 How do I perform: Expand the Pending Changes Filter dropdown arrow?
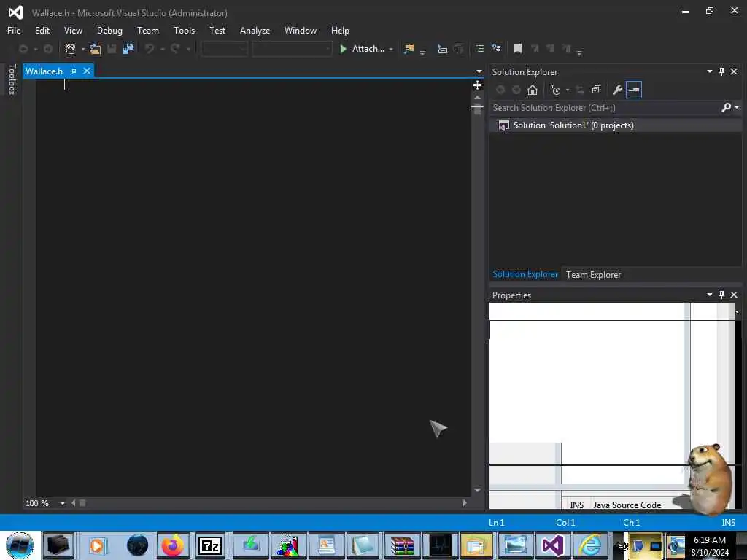(568, 90)
